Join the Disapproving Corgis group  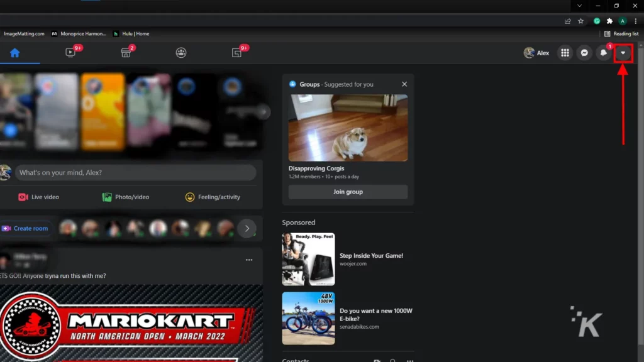[348, 192]
